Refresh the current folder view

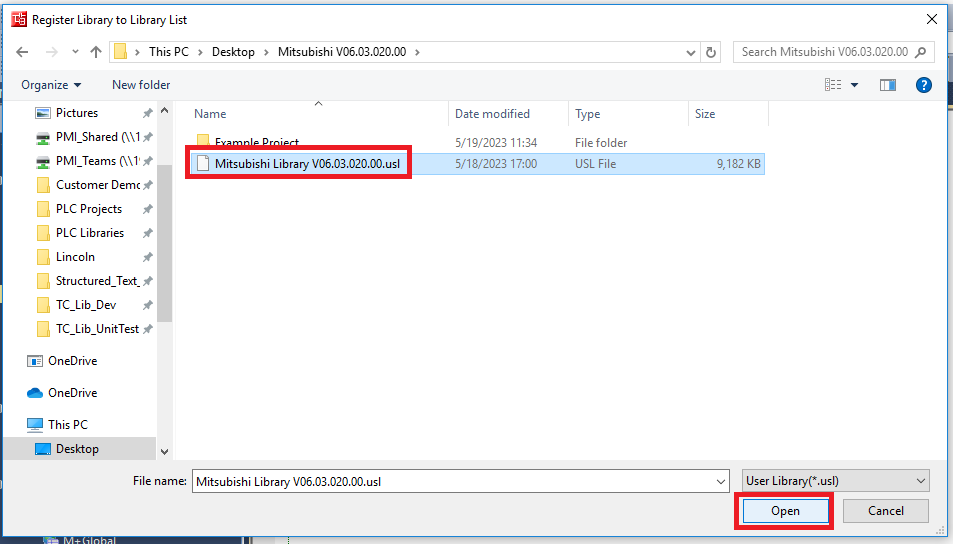pyautogui.click(x=711, y=52)
